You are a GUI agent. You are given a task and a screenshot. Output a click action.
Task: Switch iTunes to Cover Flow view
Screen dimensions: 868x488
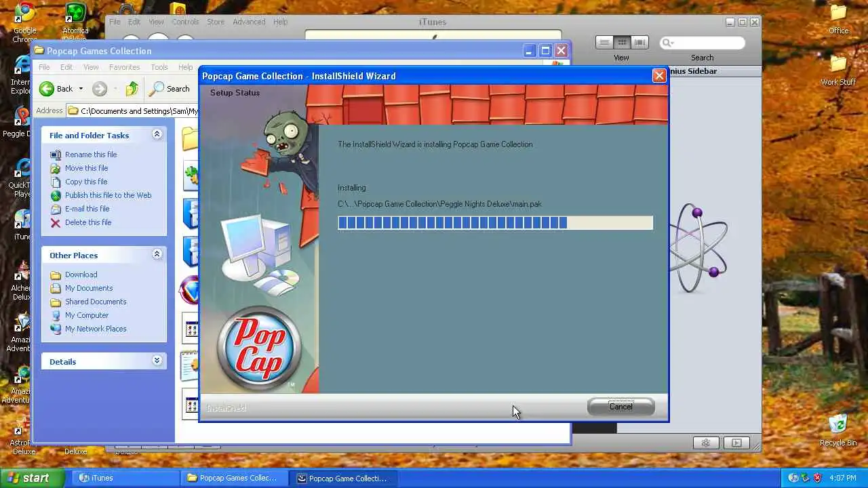[639, 43]
